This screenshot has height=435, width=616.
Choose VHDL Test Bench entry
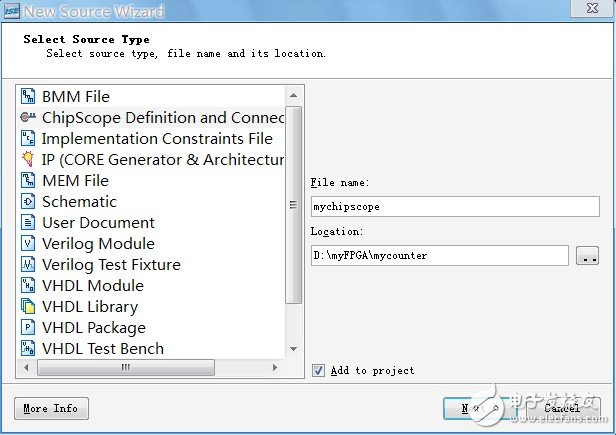tap(102, 349)
